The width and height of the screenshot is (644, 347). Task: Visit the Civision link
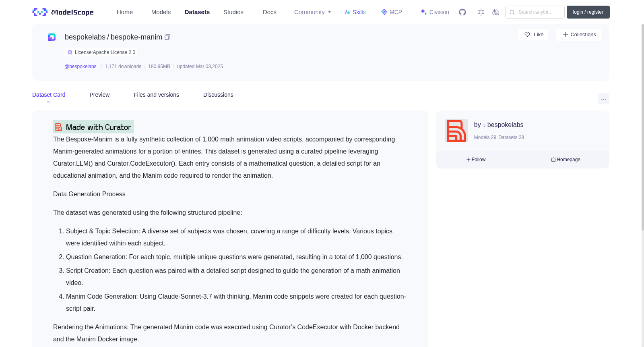pyautogui.click(x=435, y=12)
